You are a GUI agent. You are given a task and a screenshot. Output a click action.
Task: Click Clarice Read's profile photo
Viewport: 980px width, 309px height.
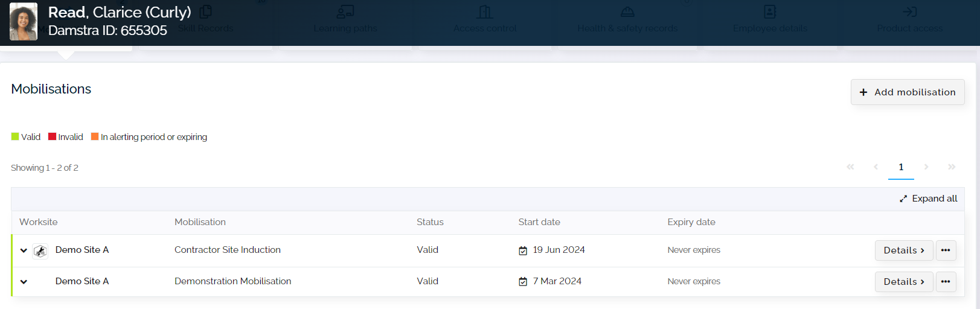coord(24,22)
